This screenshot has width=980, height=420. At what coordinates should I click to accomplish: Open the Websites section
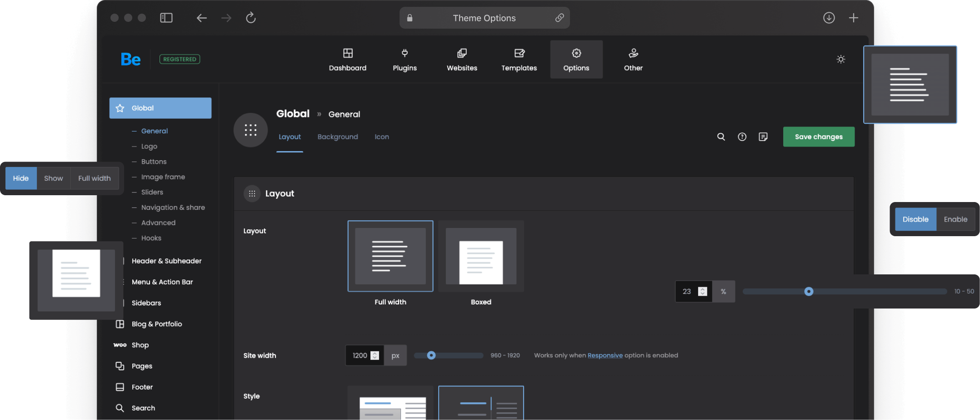(x=461, y=59)
